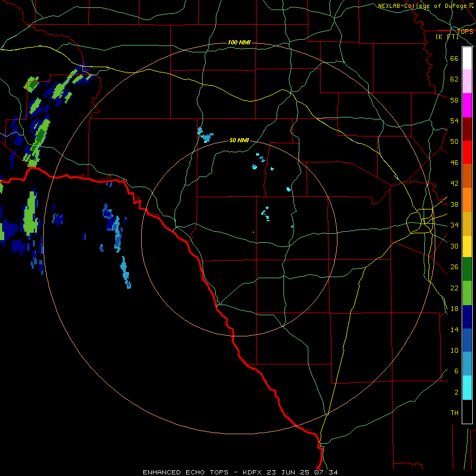The image size is (476, 476).
Task: Click the bright red legend swatch
Action: coord(467,152)
